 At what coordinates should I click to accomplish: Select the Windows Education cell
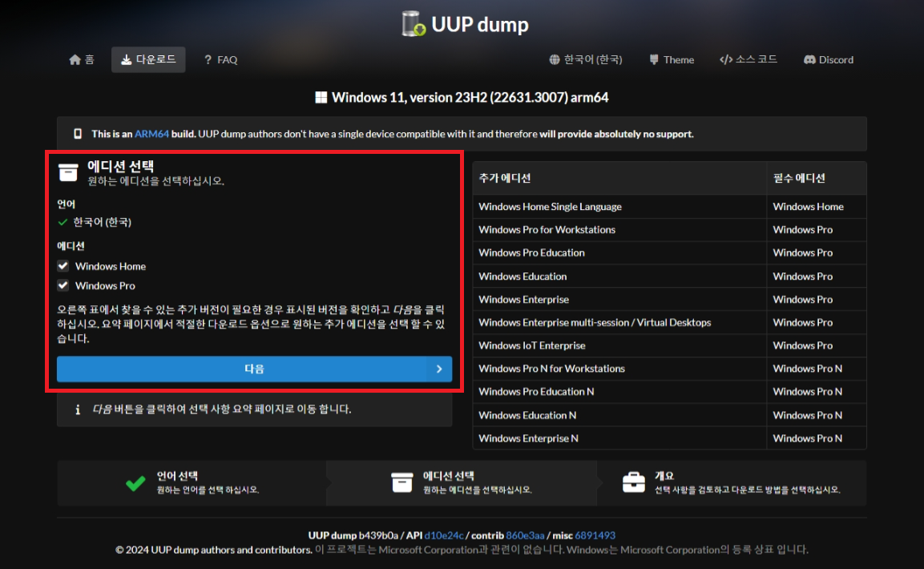click(619, 276)
